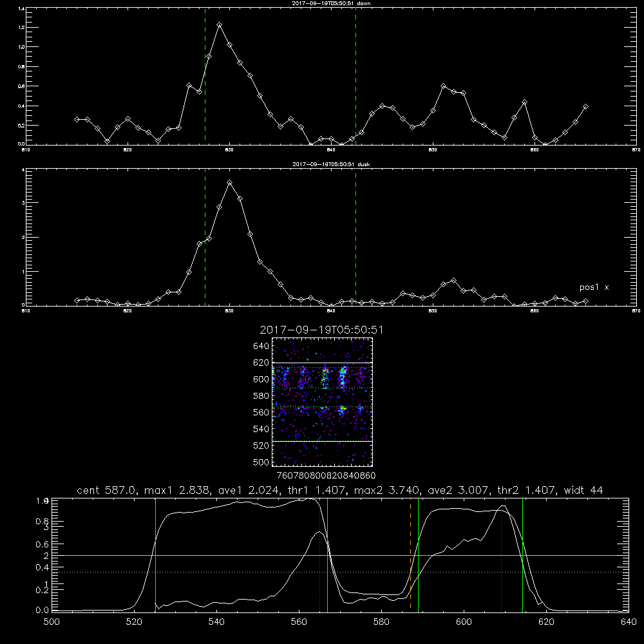Viewport: 644px width, 644px height.
Task: Click the red dotted line near 609
Action: click(502, 554)
